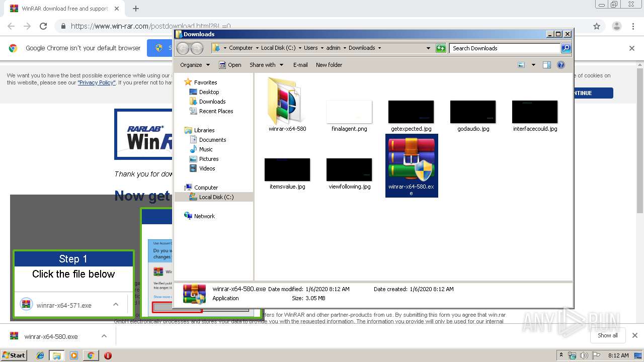Click Chrome's reload page icon
Viewport: 644px width, 362px height.
point(43,26)
